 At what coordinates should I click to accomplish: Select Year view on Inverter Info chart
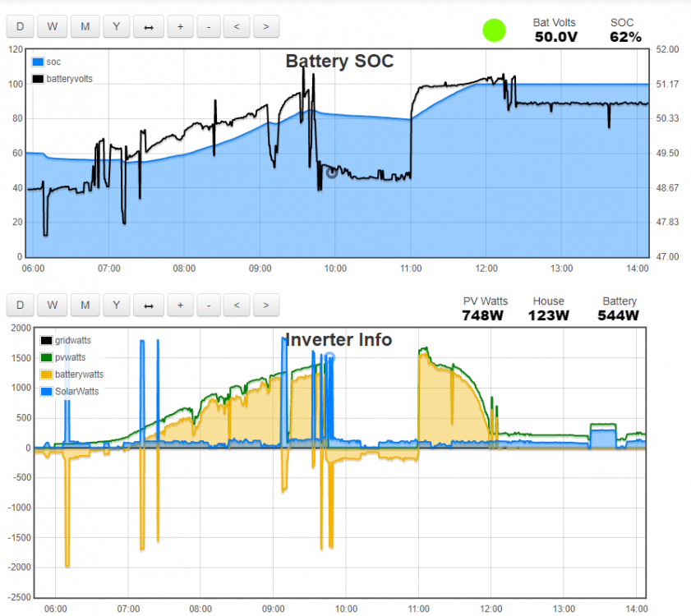pos(117,305)
